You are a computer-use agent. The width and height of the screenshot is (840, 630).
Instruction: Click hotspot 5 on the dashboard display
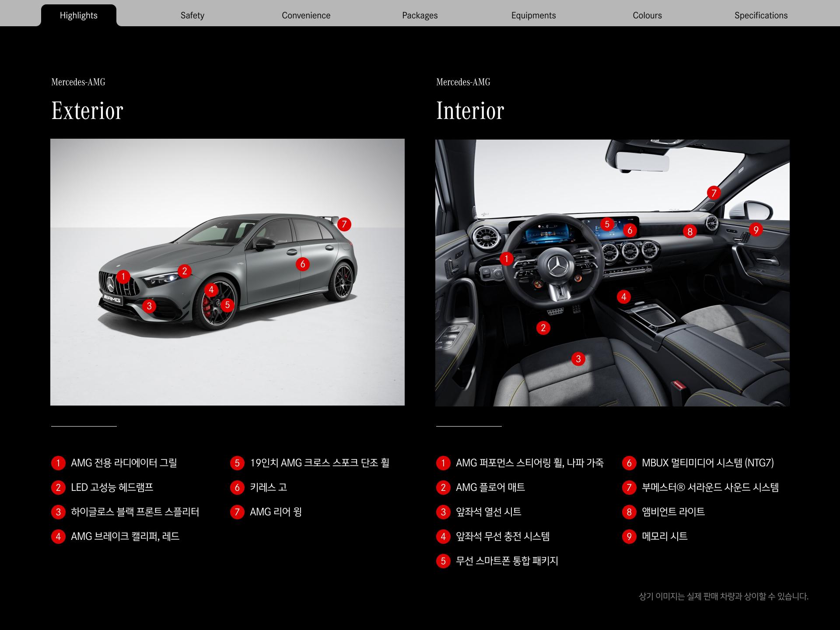click(x=607, y=224)
